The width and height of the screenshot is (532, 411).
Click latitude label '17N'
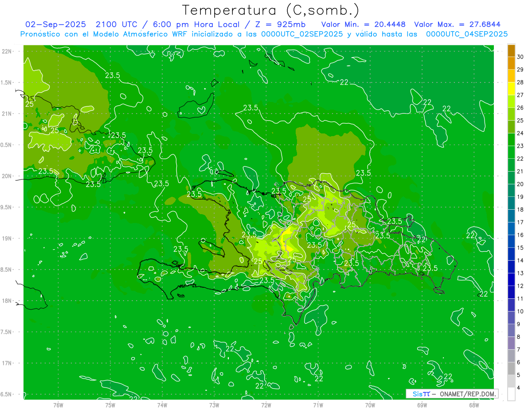coord(7,364)
